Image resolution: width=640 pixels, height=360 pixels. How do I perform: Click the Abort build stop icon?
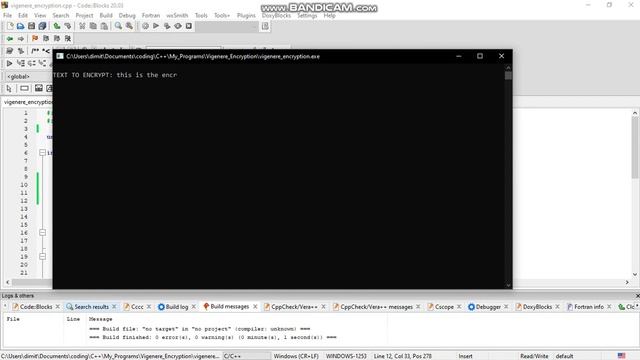click(189, 26)
